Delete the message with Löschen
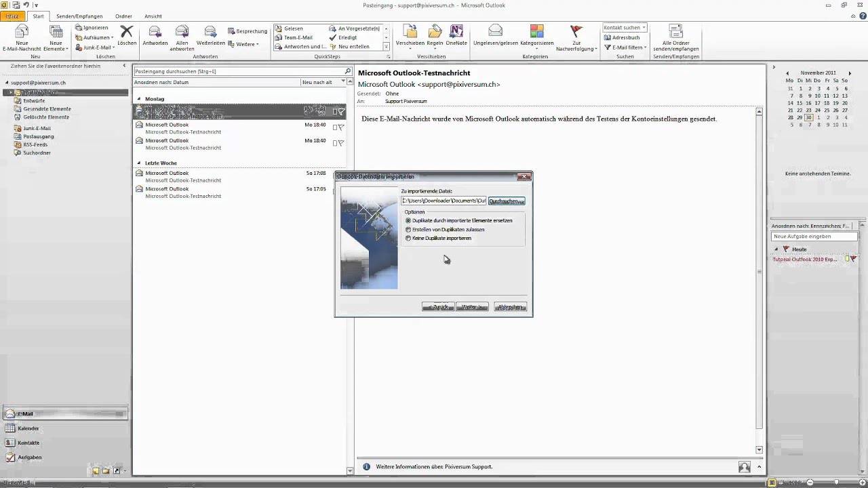This screenshot has height=488, width=868. point(127,35)
